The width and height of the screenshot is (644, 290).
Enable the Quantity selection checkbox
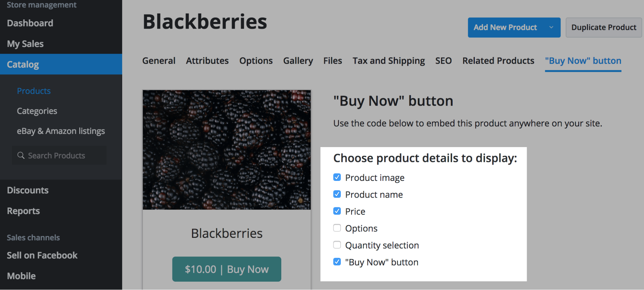tap(337, 245)
